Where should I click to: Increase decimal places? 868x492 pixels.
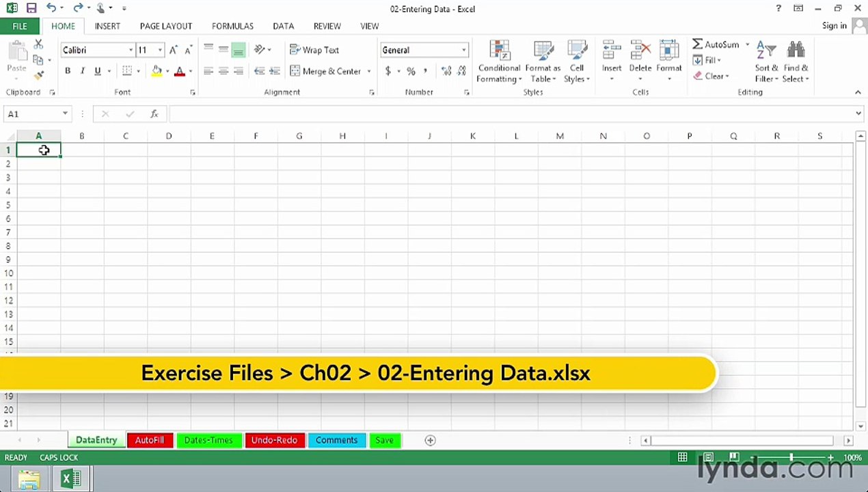pyautogui.click(x=446, y=71)
